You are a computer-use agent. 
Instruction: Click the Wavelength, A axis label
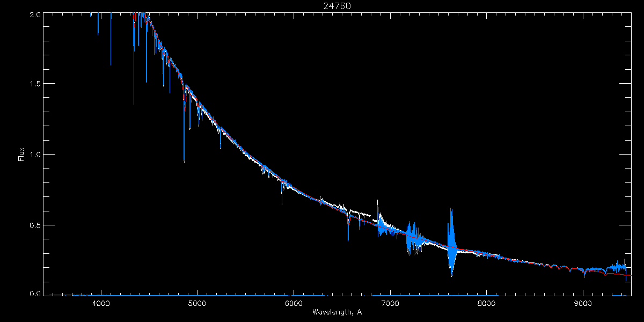[x=337, y=312]
